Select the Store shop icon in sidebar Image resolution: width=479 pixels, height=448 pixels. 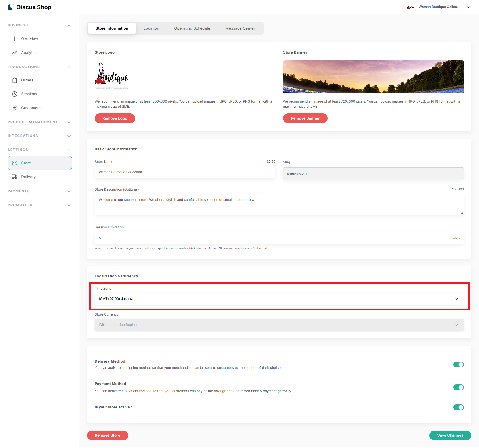(15, 163)
